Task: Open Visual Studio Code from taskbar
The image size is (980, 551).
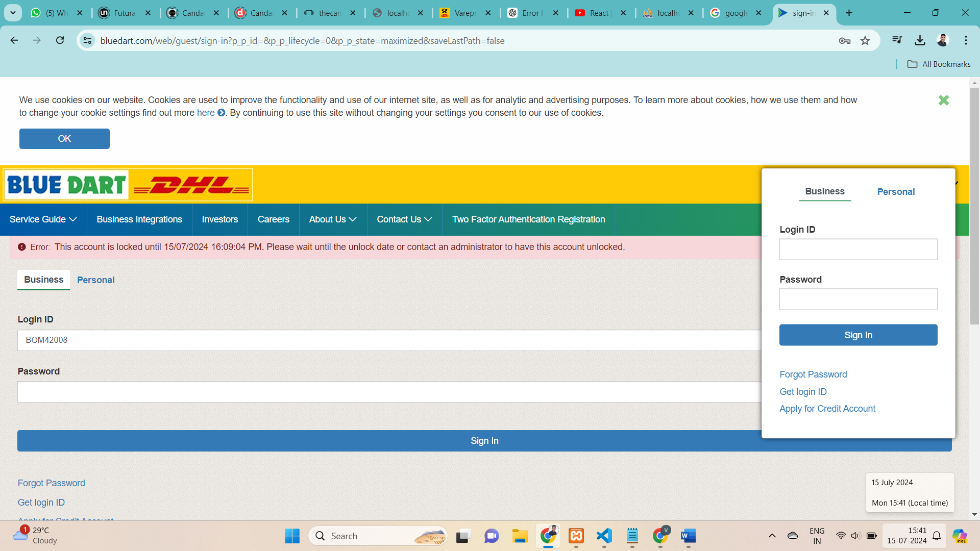Action: click(604, 536)
